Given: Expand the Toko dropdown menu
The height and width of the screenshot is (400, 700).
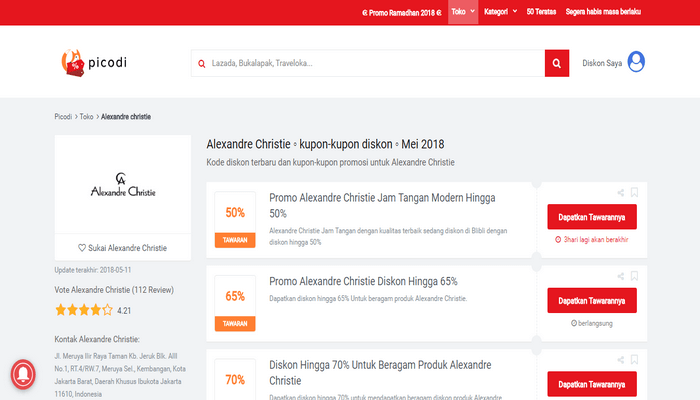Looking at the screenshot, I should click(x=463, y=12).
